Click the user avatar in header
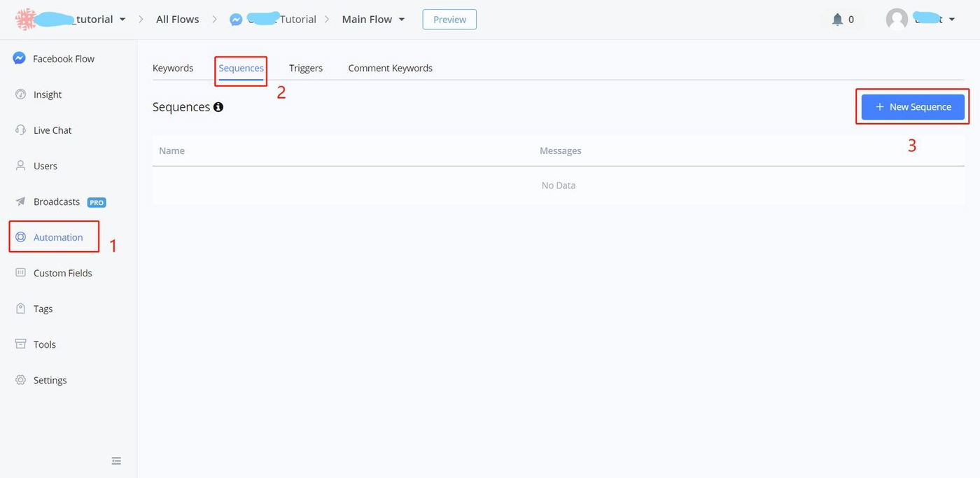The height and width of the screenshot is (478, 980). (x=897, y=20)
